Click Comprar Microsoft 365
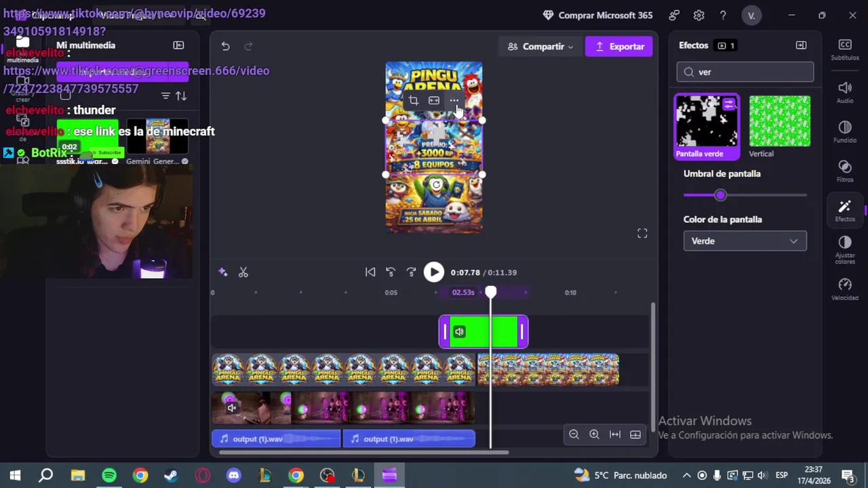868x488 pixels. 598,15
